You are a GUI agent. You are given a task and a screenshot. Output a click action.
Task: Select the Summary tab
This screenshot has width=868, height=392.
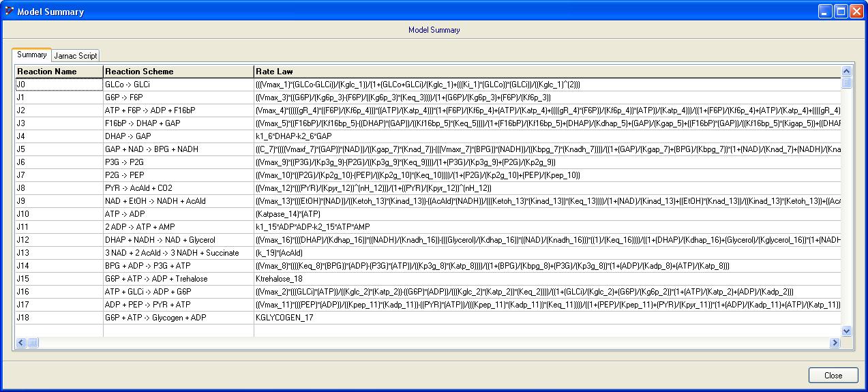pyautogui.click(x=32, y=55)
